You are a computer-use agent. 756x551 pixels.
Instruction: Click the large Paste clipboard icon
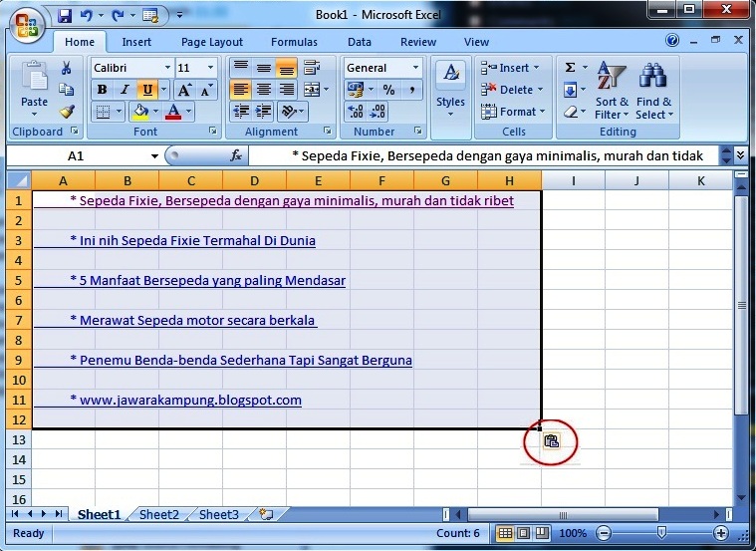click(x=35, y=76)
